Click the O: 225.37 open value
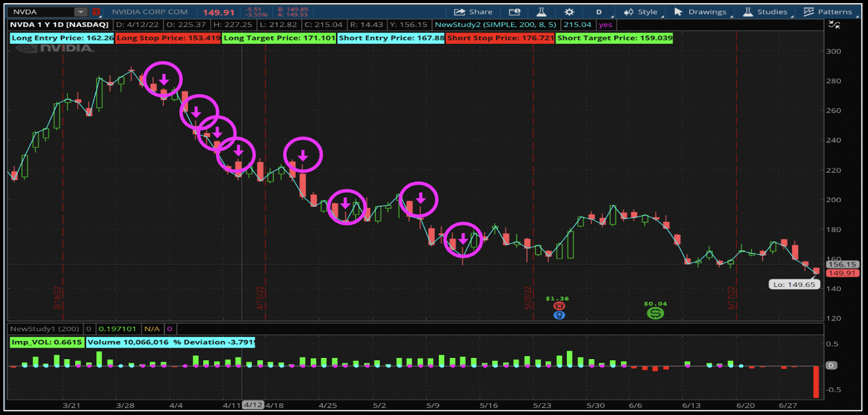 [186, 24]
